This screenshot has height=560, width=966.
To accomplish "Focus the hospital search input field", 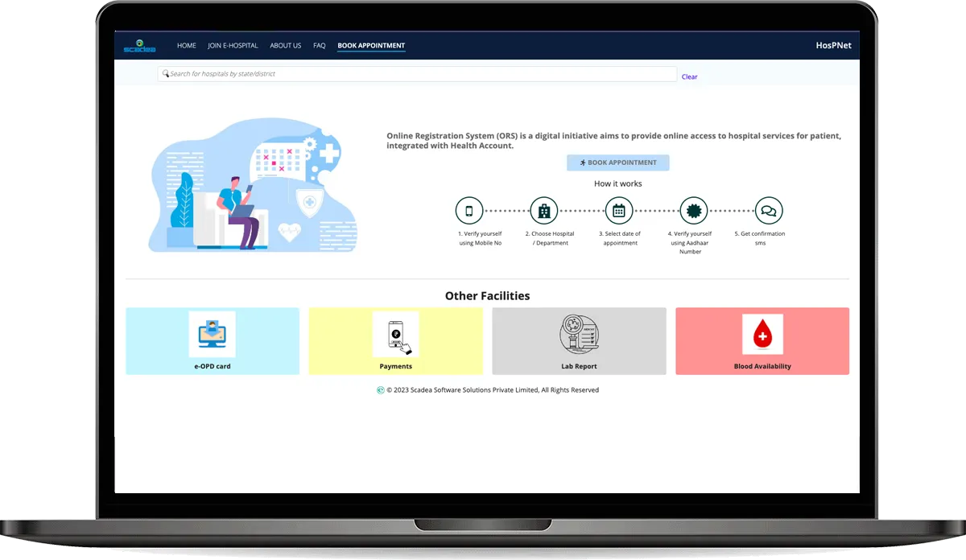I will (419, 74).
